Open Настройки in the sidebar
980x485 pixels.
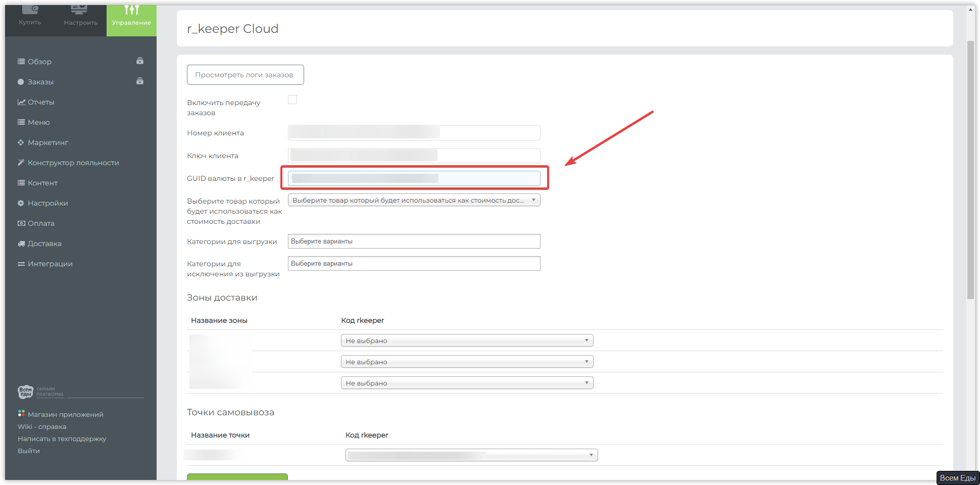click(x=47, y=203)
